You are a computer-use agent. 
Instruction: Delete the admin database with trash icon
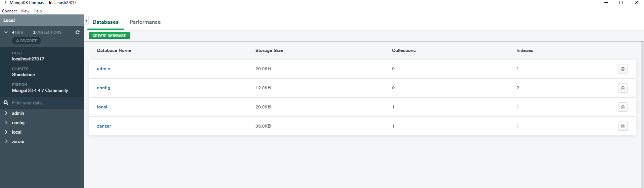click(x=623, y=69)
